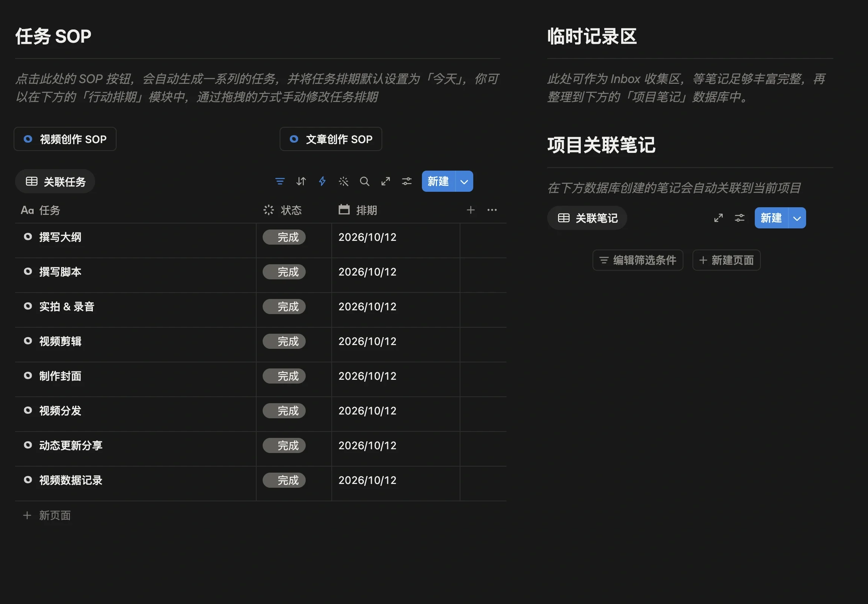Click the 排期 date of 制作封面 row
Screen dimensions: 868x604
point(367,376)
